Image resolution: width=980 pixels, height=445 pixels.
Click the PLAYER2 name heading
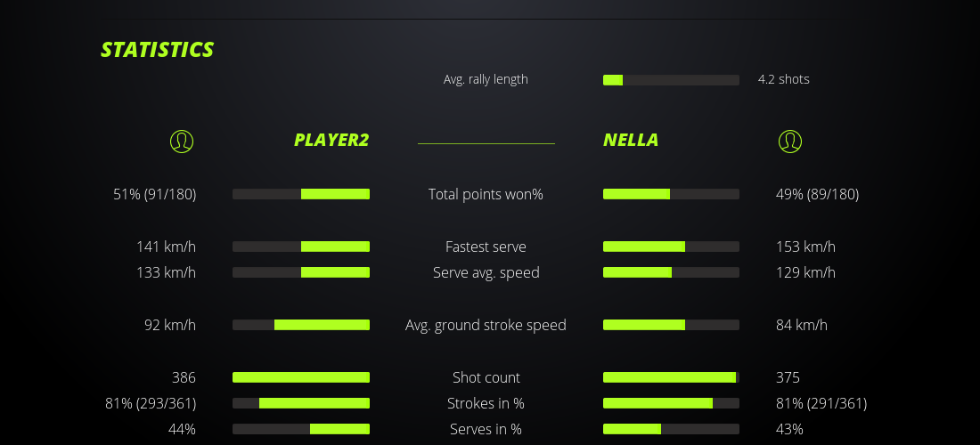click(331, 140)
